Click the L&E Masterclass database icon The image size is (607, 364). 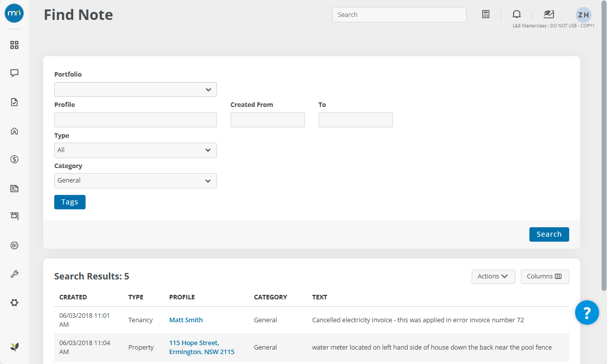pyautogui.click(x=549, y=14)
